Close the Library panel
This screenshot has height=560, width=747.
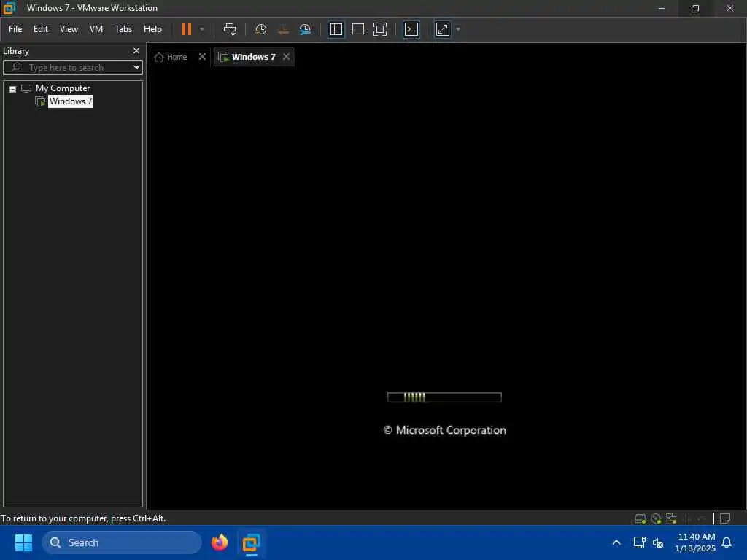(136, 50)
